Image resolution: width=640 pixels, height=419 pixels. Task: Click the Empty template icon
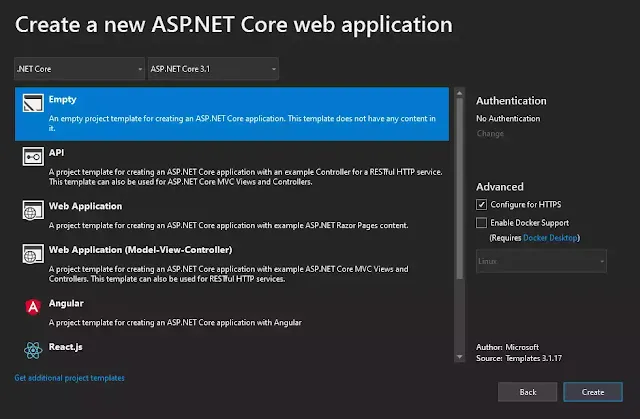point(33,103)
